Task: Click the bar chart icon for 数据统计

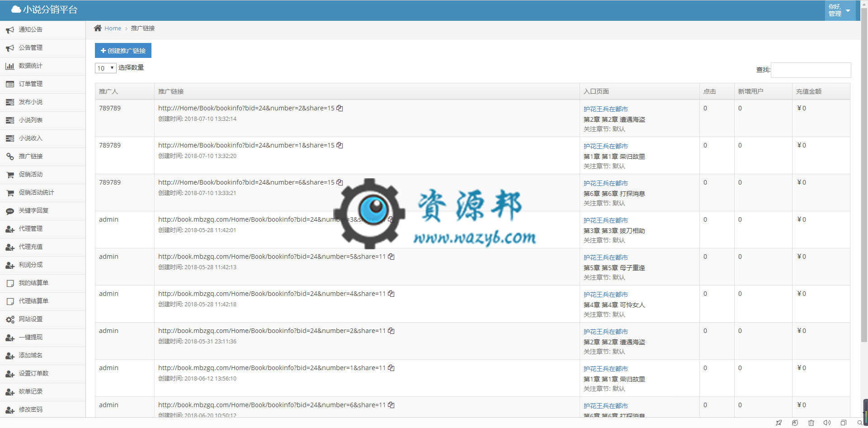Action: [x=10, y=66]
